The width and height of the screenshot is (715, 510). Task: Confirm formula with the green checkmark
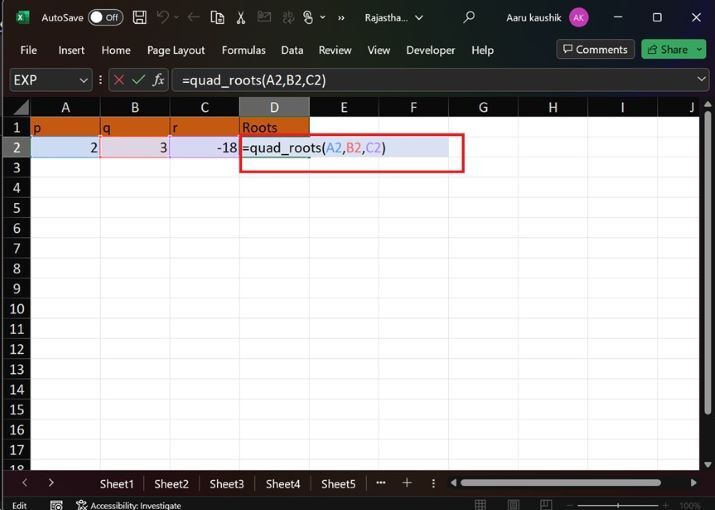click(x=138, y=80)
